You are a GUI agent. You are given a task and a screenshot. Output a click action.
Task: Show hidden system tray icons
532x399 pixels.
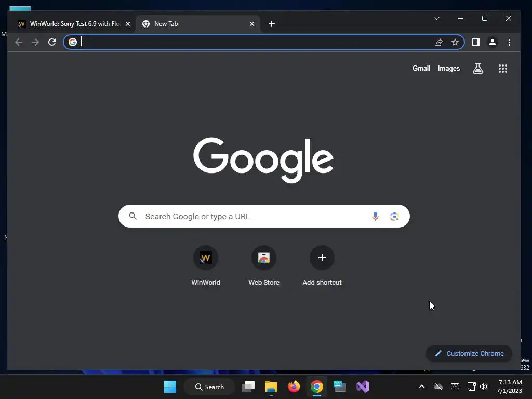(x=422, y=387)
